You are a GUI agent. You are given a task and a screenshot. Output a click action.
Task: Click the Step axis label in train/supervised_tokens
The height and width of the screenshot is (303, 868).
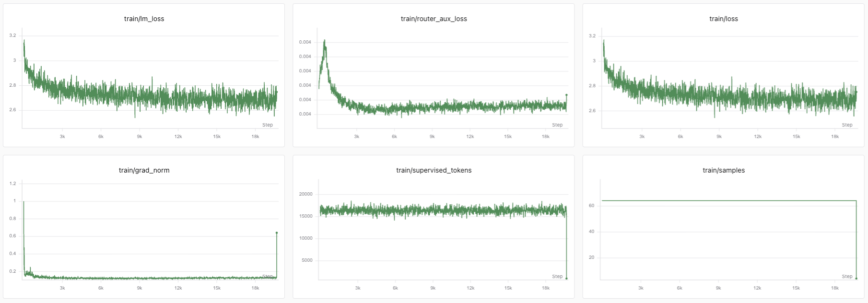(557, 276)
